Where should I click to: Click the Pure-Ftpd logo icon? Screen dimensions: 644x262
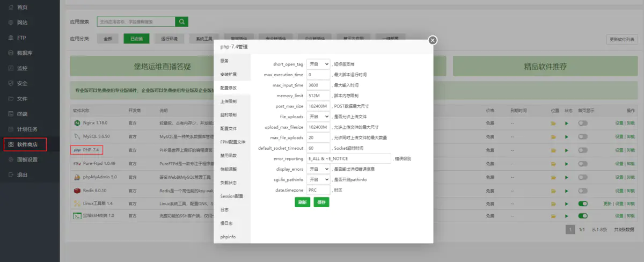pos(77,163)
